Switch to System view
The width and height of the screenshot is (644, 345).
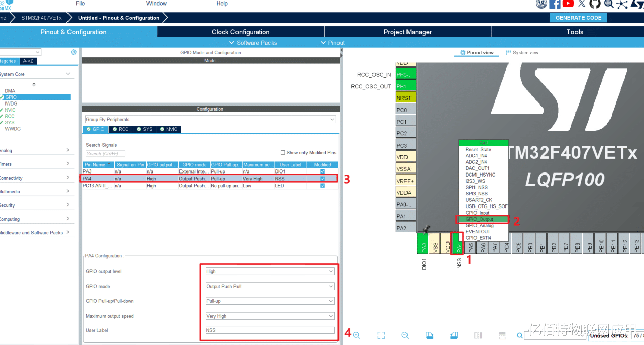click(522, 53)
